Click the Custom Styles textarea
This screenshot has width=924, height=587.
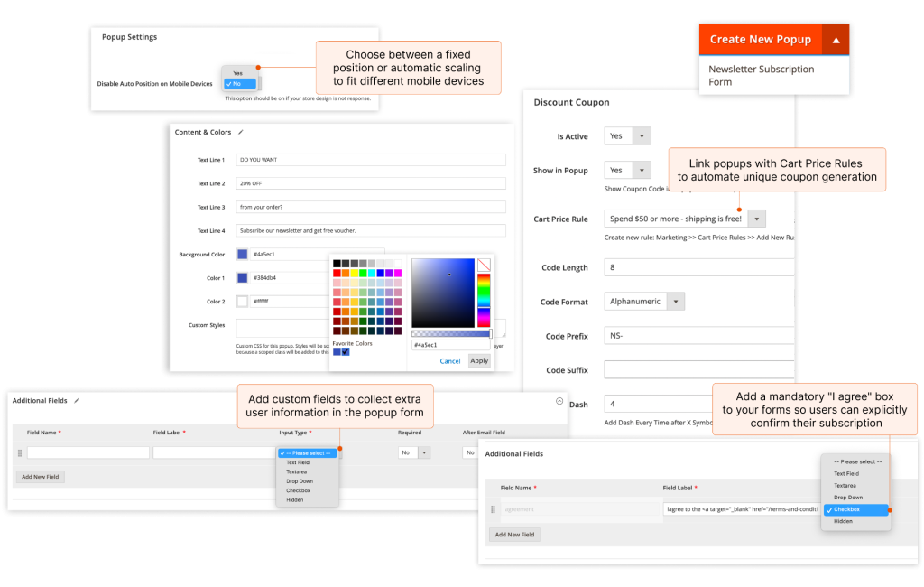point(282,328)
